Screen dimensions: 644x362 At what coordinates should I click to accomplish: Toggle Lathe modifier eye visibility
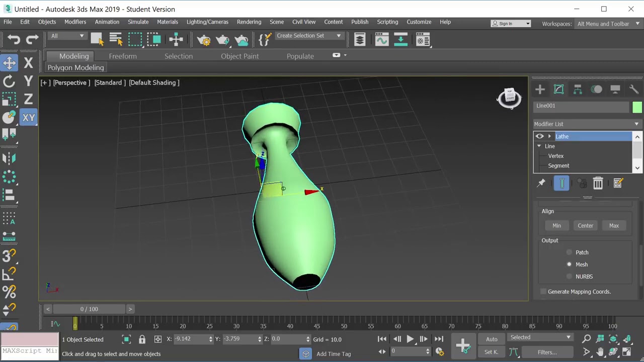[539, 136]
